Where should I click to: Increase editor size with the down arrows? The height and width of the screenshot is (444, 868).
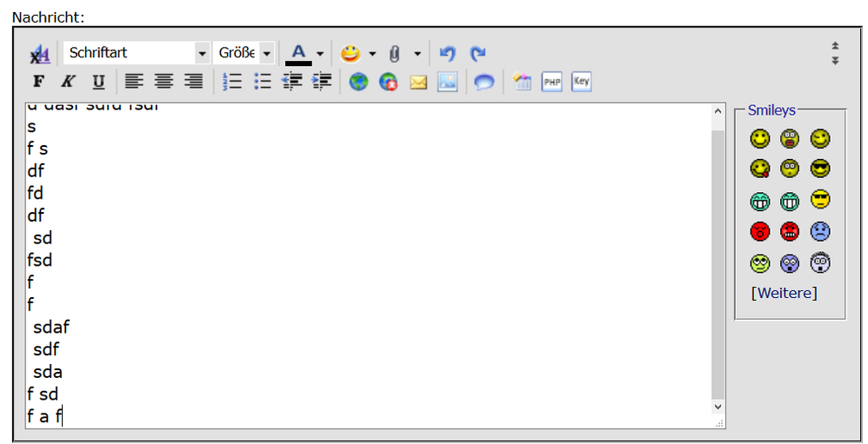(x=835, y=60)
